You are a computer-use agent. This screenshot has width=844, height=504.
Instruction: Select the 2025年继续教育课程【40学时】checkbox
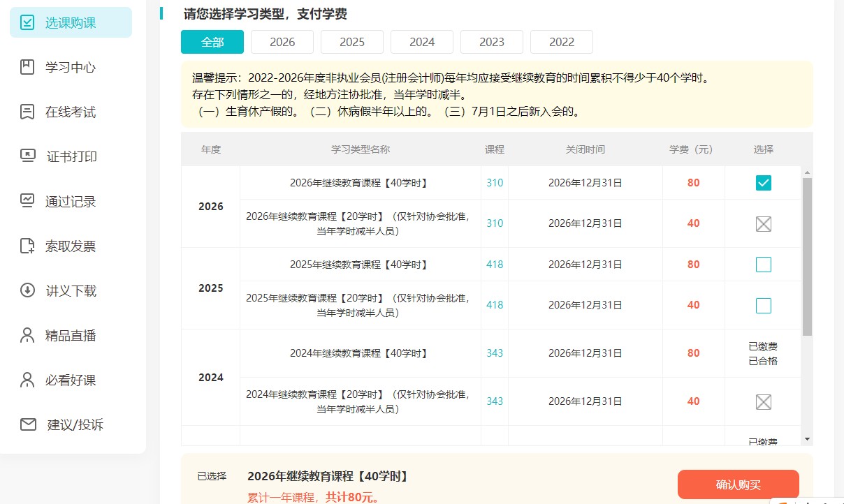tap(763, 264)
